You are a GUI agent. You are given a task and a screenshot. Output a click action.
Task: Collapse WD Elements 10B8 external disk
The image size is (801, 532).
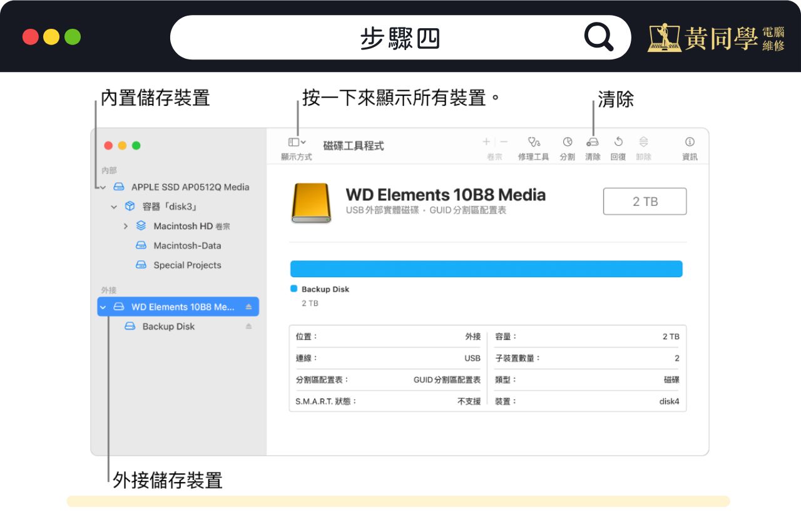(x=103, y=307)
